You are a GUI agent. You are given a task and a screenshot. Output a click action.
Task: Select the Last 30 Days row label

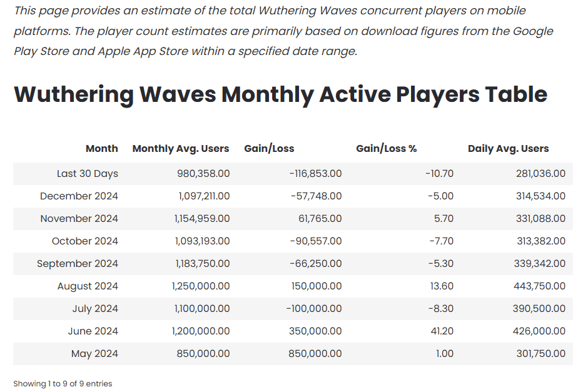point(88,174)
